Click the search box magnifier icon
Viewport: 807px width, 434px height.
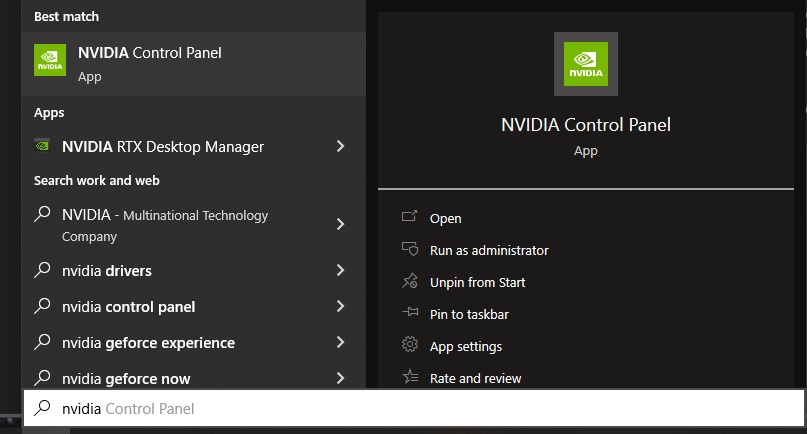coord(42,408)
